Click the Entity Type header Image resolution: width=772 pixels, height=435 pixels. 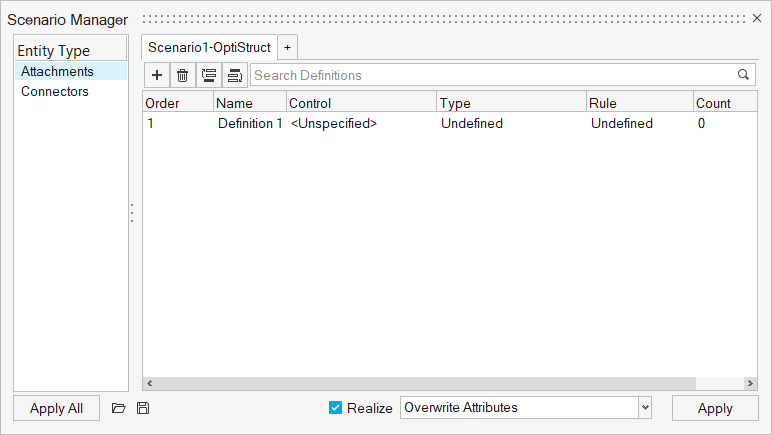[x=70, y=50]
